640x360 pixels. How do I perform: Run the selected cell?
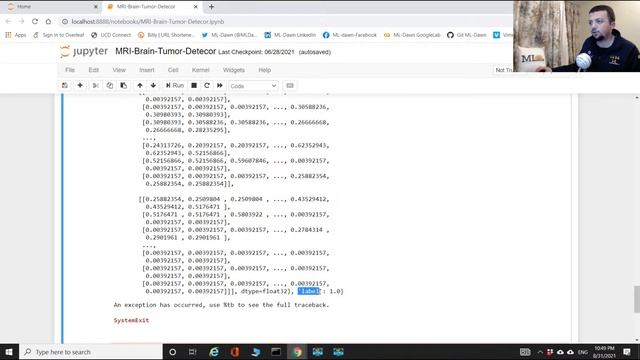click(175, 86)
